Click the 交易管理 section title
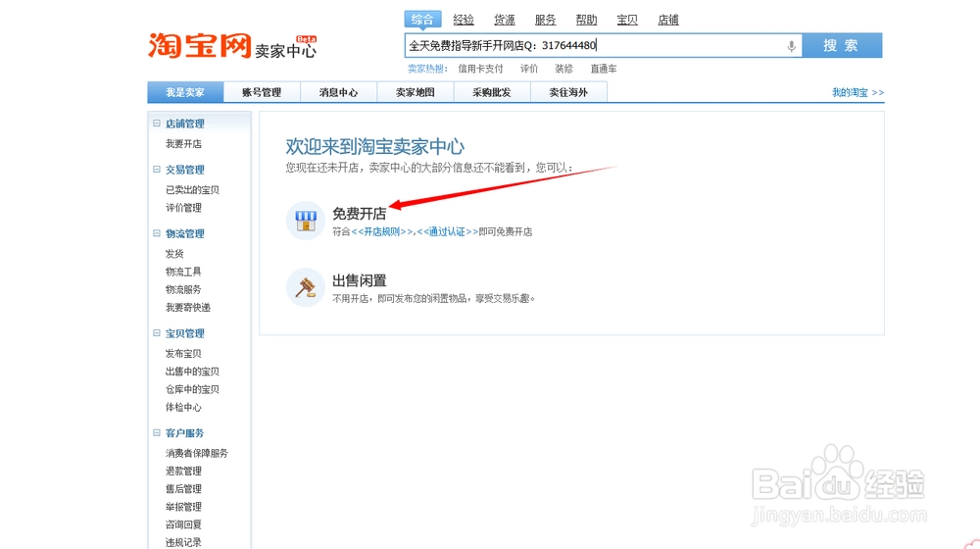 coord(185,170)
